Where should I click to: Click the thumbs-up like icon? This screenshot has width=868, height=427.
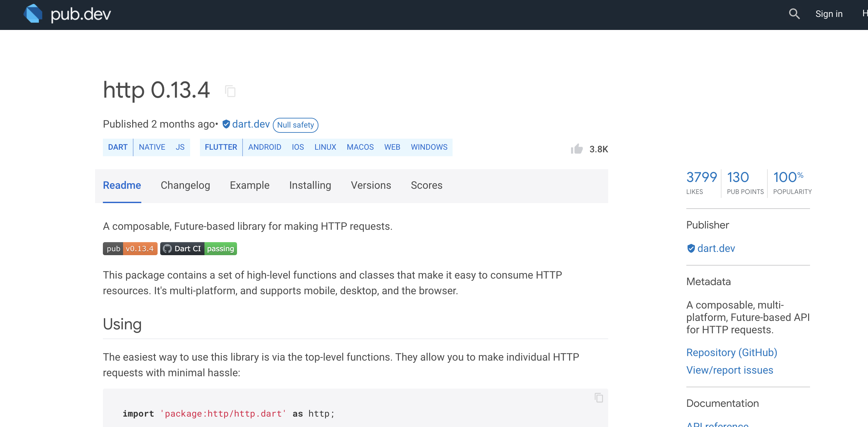[577, 149]
